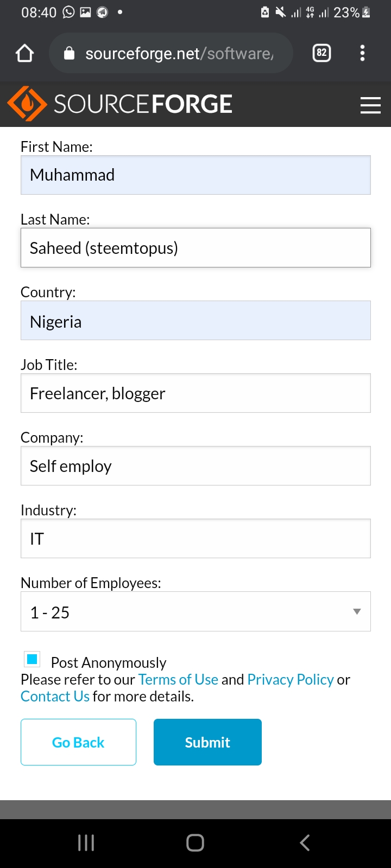Tap the browser home icon
Viewport: 391px width, 868px height.
(25, 53)
